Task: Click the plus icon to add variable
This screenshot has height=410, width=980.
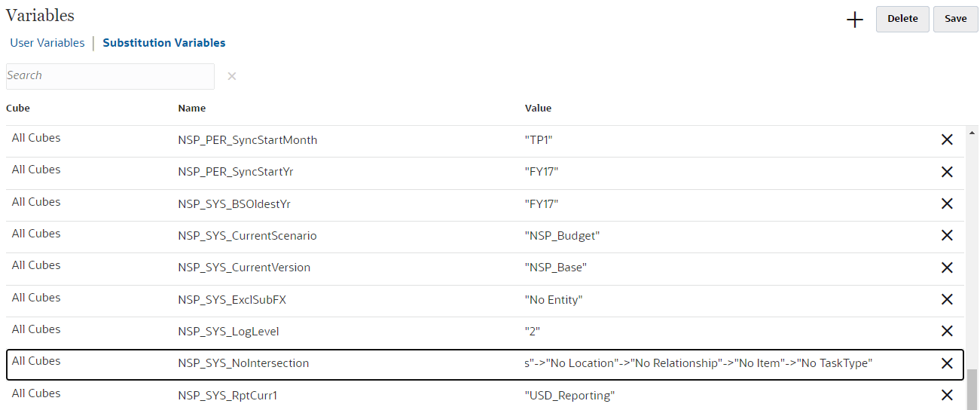Action: (x=855, y=20)
